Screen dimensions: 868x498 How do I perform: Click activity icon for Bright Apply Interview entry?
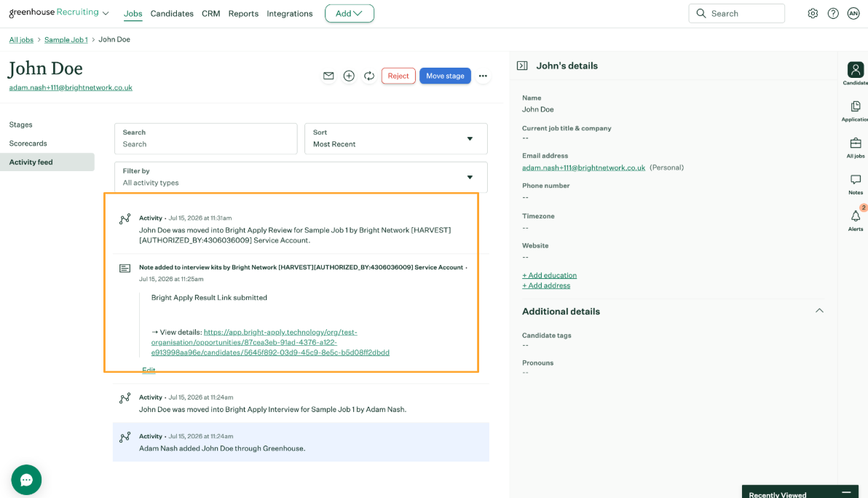pos(125,398)
